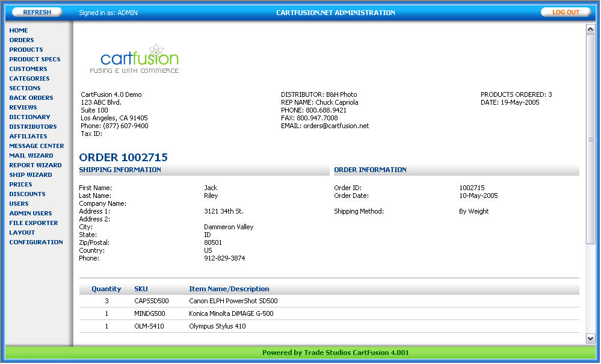601x364 pixels.
Task: Click the zip code 80501
Action: 213,242
